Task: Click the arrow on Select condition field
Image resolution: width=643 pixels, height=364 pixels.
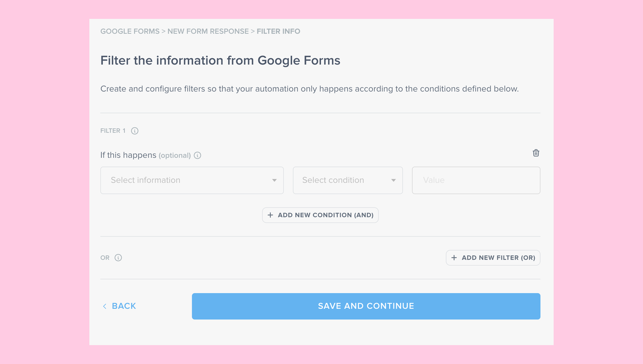Action: 393,180
